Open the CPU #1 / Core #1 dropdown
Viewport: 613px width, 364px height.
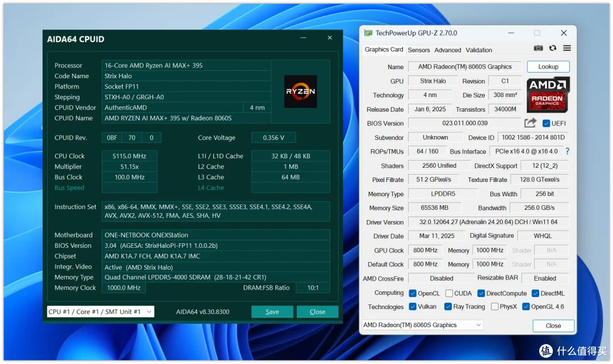(x=100, y=312)
